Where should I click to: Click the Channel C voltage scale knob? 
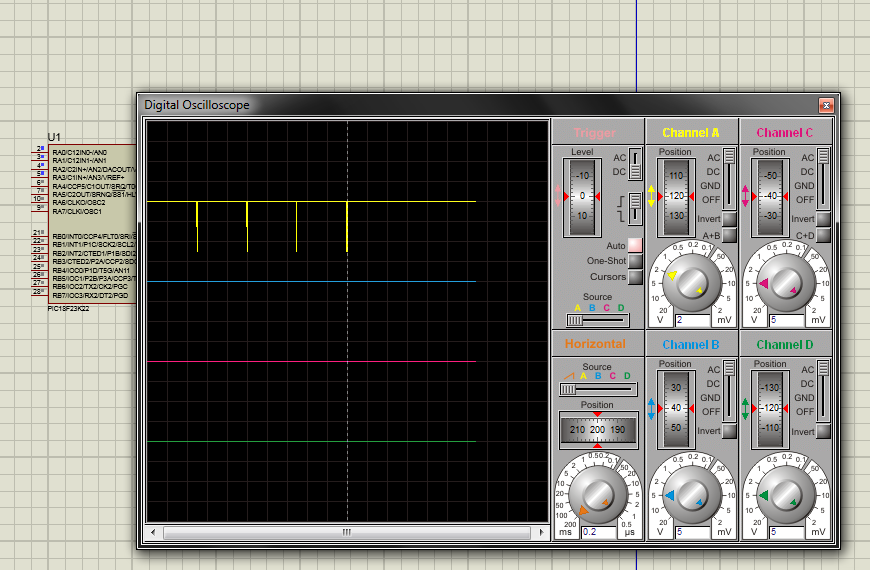(x=786, y=283)
